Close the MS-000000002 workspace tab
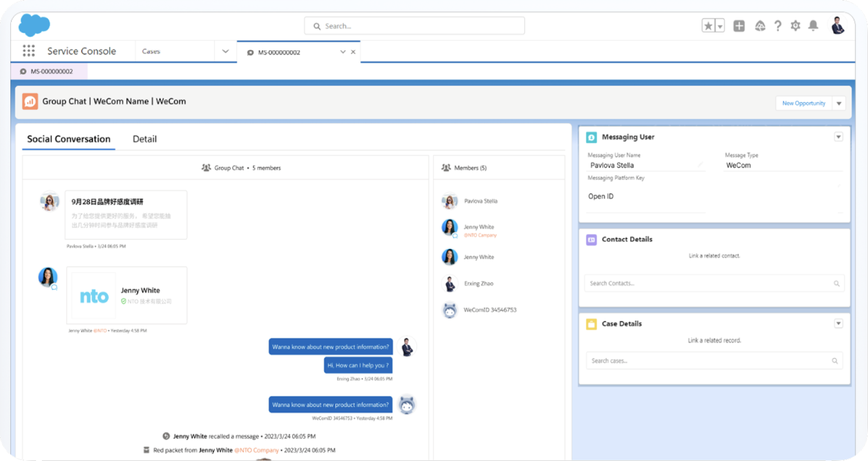This screenshot has height=461, width=868. (353, 52)
